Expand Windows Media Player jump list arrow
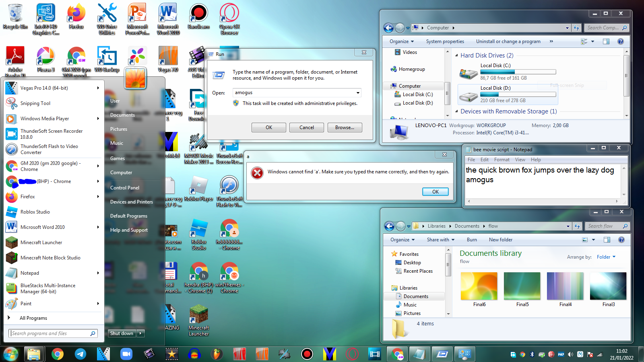644x362 pixels. pyautogui.click(x=98, y=118)
